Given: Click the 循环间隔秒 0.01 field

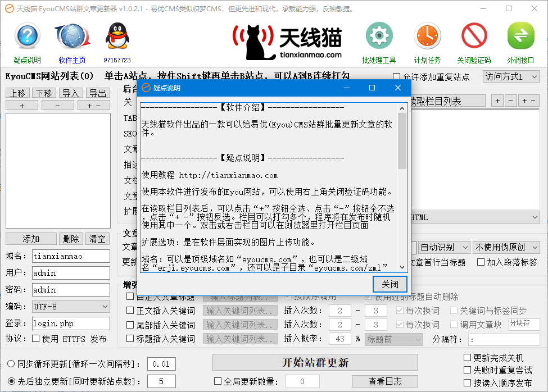Looking at the screenshot, I should pyautogui.click(x=161, y=364).
